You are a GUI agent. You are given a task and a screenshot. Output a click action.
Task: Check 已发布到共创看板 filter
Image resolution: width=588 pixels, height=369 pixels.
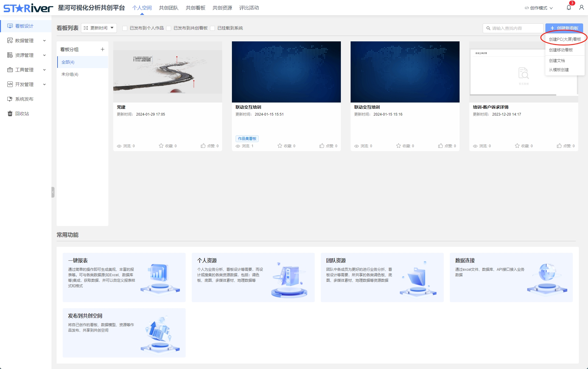[x=169, y=28]
